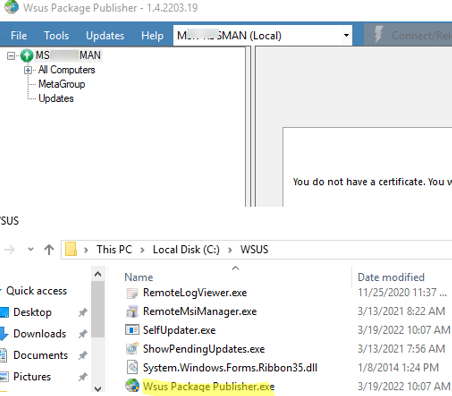Select RemoteLogViewer.exe file
The height and width of the screenshot is (396, 452).
195,293
